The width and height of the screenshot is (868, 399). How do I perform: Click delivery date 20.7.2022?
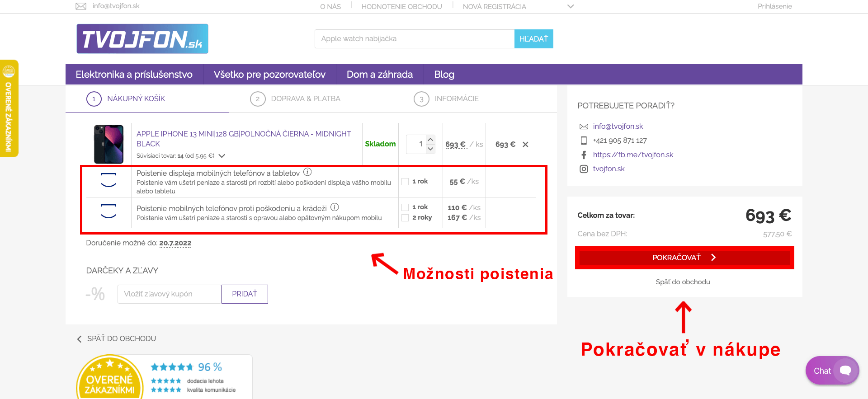coord(175,243)
